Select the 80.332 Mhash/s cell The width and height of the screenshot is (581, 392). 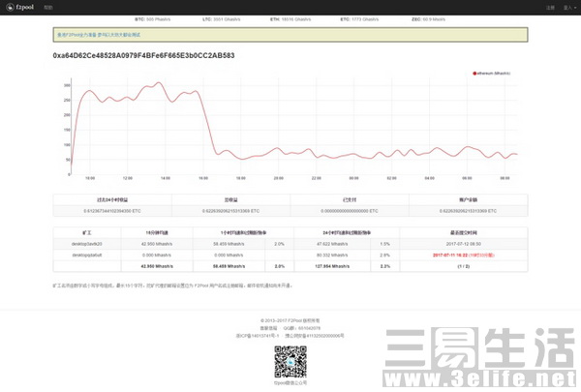coord(332,256)
